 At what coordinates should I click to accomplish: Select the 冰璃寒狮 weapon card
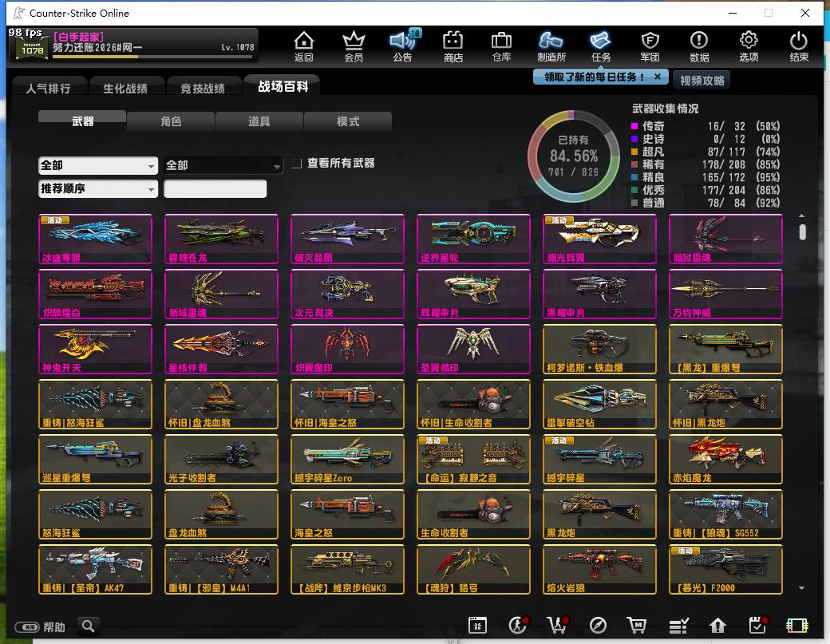[x=95, y=239]
